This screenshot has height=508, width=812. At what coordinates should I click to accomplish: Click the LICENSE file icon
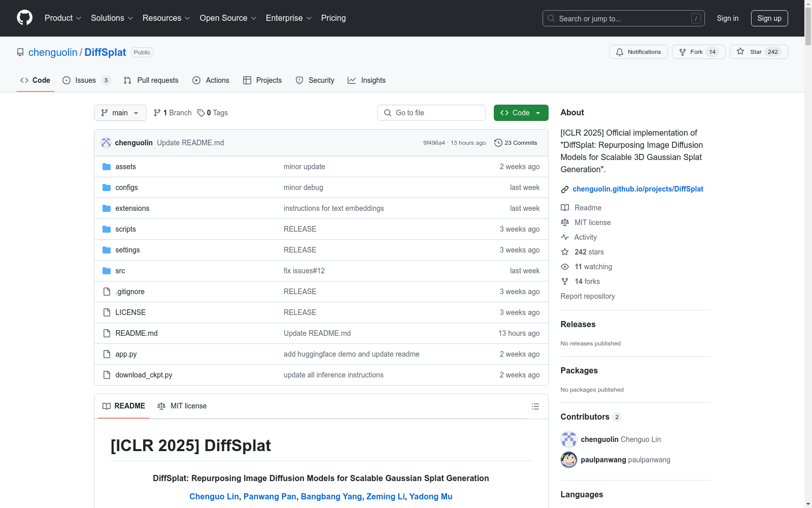(107, 312)
